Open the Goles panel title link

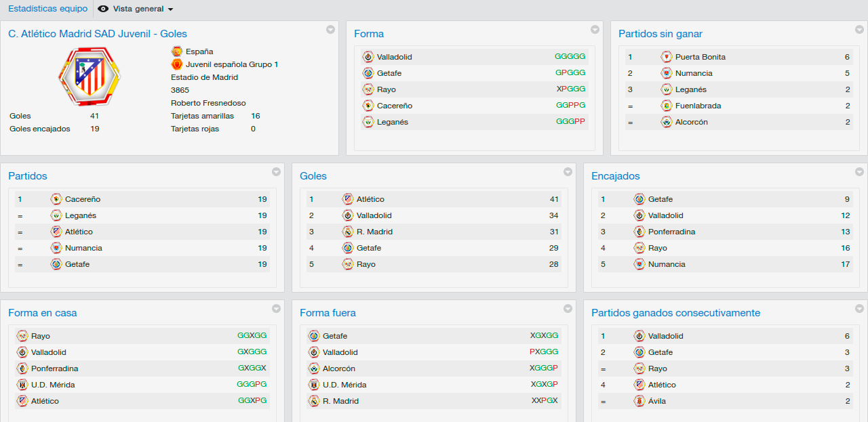[313, 176]
